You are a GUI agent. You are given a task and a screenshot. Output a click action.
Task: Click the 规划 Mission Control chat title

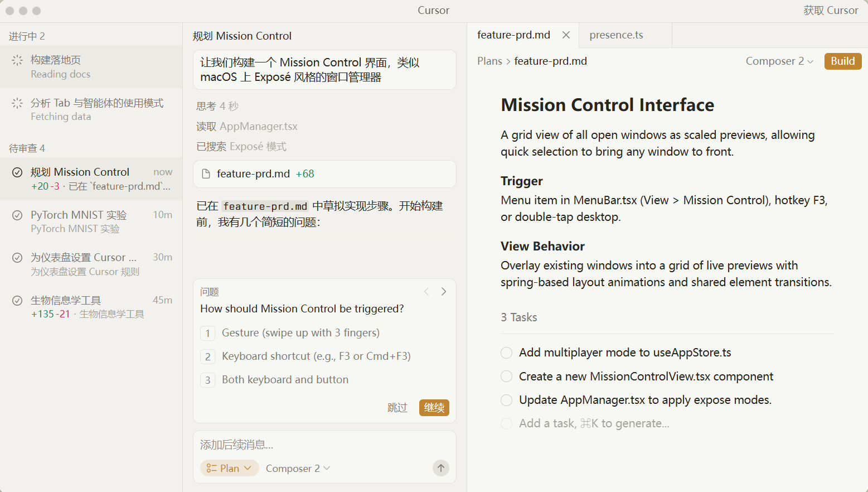(x=242, y=36)
